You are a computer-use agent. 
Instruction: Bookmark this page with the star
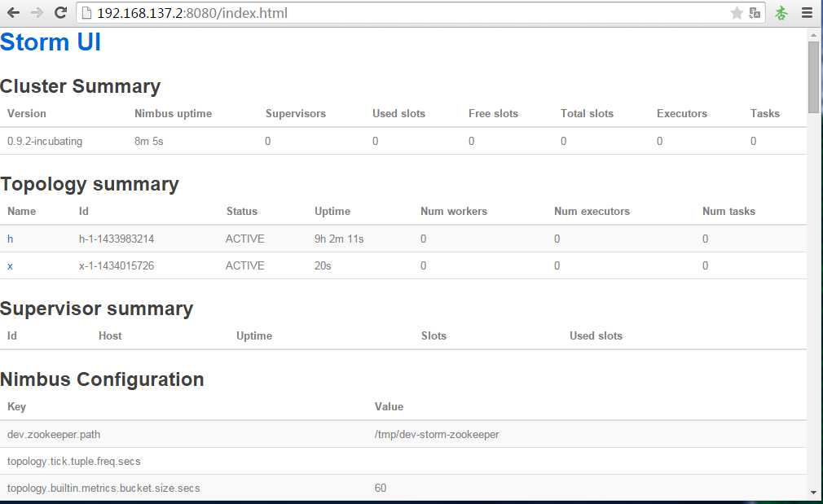click(737, 13)
